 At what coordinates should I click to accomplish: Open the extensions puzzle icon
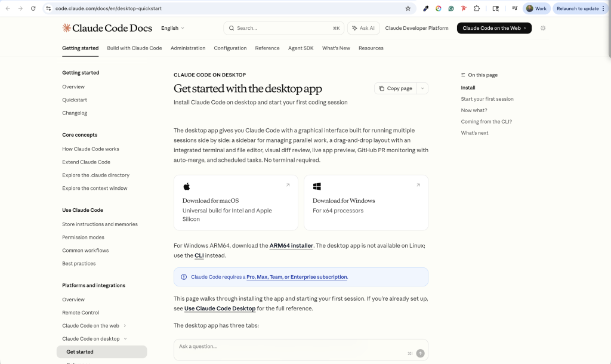click(x=477, y=8)
